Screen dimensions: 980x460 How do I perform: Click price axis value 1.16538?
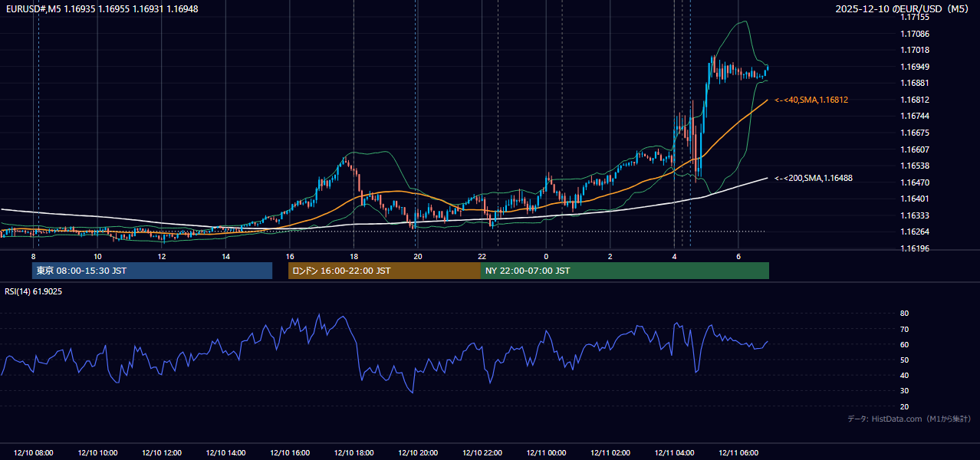[915, 166]
